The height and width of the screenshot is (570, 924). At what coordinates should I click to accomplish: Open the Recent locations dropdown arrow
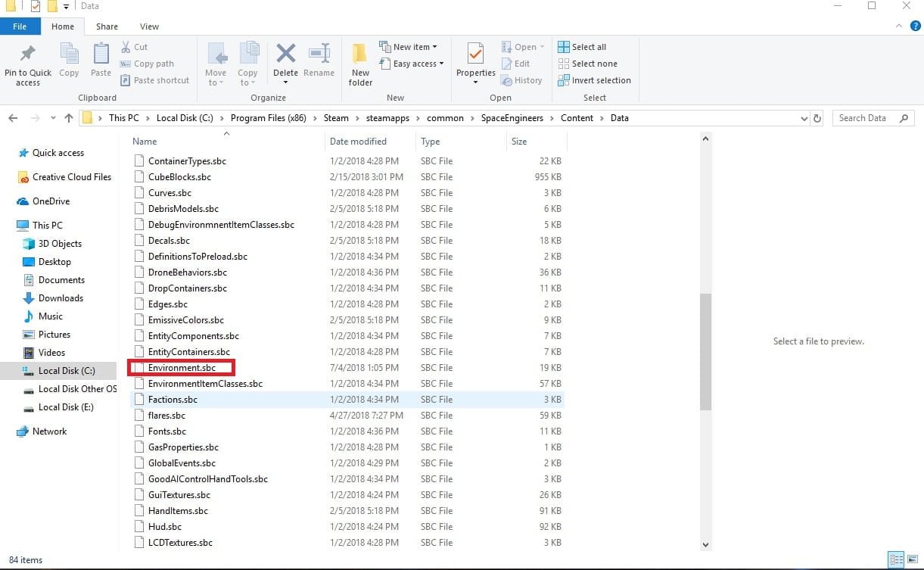(x=53, y=118)
